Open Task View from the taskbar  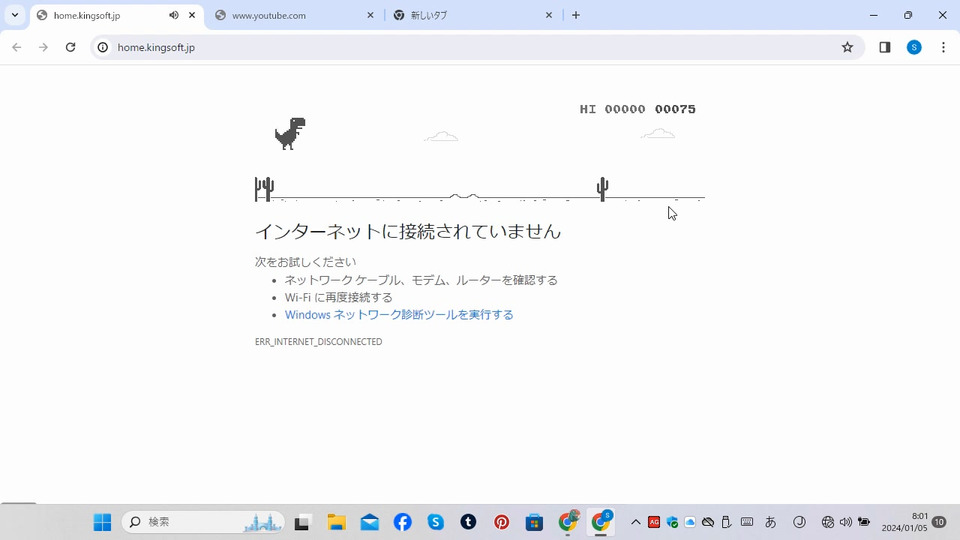pyautogui.click(x=302, y=522)
